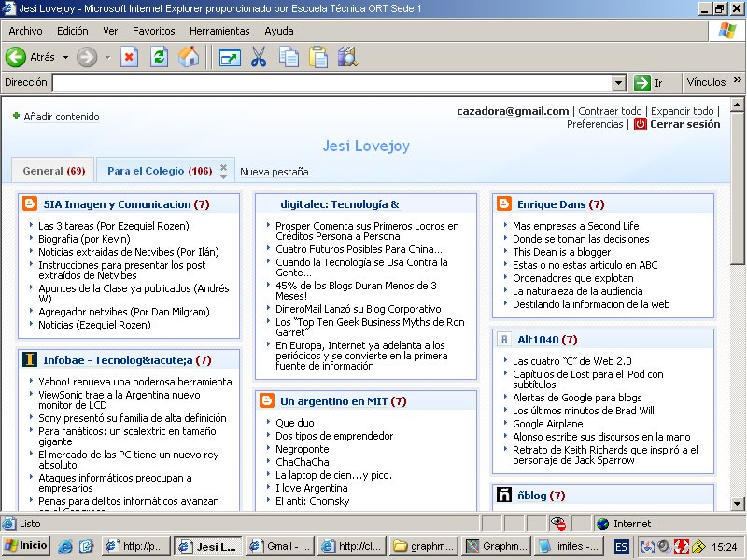Viewport: 747px width, 560px height.
Task: Open the Herramientas menu
Action: tap(219, 31)
